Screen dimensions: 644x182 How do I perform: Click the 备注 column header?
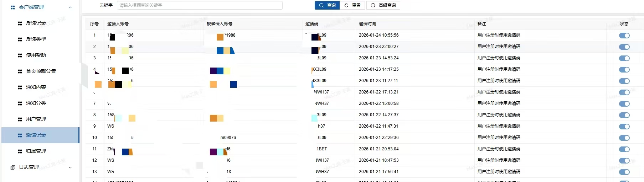pos(482,24)
